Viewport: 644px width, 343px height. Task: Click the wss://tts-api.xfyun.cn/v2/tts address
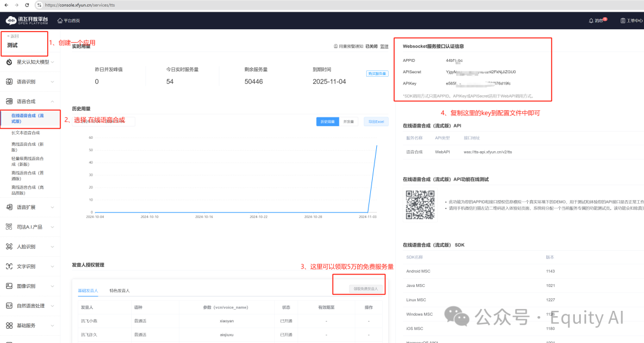click(488, 152)
